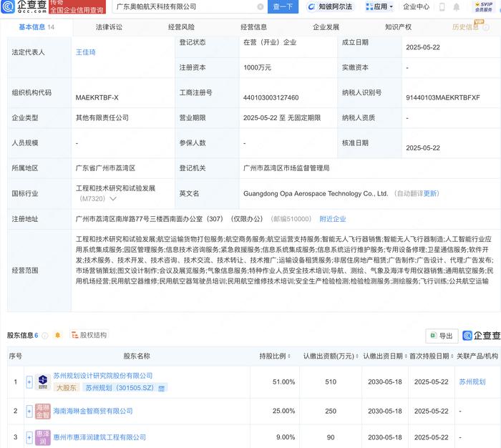Switch to 经营信息 tab
The height and width of the screenshot is (448, 501).
[x=253, y=27]
